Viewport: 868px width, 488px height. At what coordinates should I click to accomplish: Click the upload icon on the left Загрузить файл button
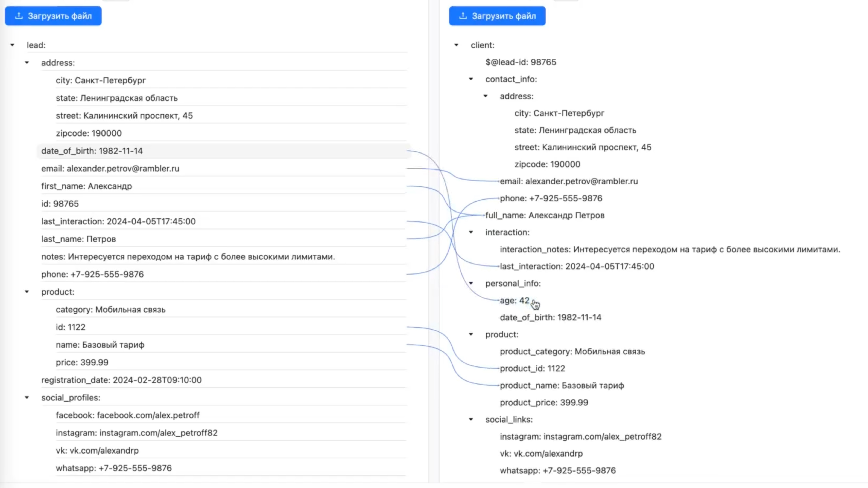pos(19,16)
